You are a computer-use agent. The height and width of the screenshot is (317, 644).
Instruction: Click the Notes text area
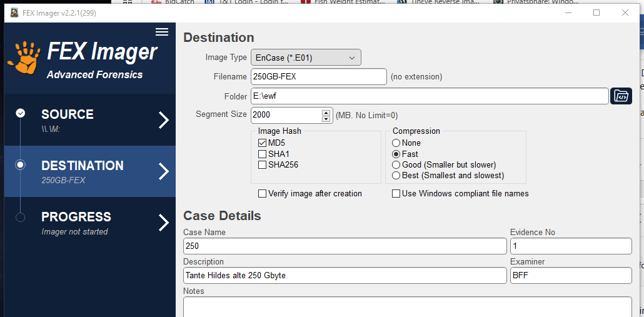click(x=408, y=307)
